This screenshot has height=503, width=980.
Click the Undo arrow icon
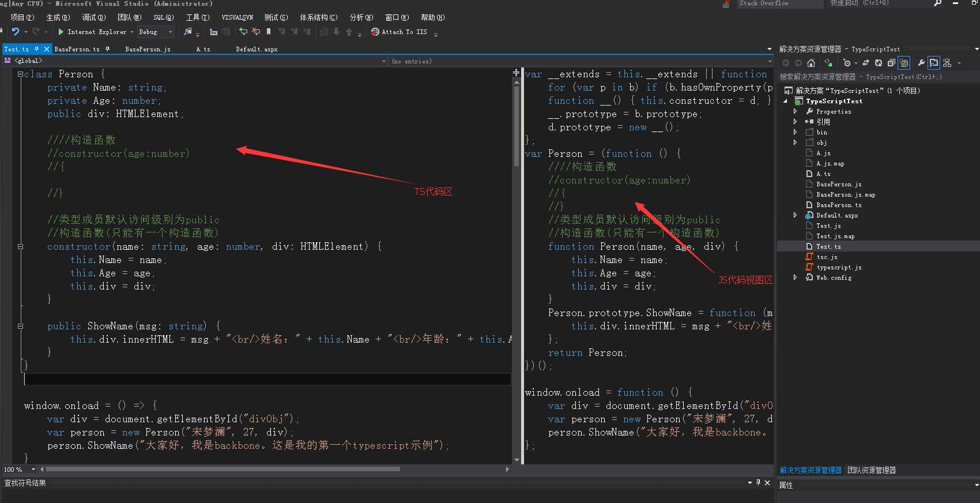point(16,32)
